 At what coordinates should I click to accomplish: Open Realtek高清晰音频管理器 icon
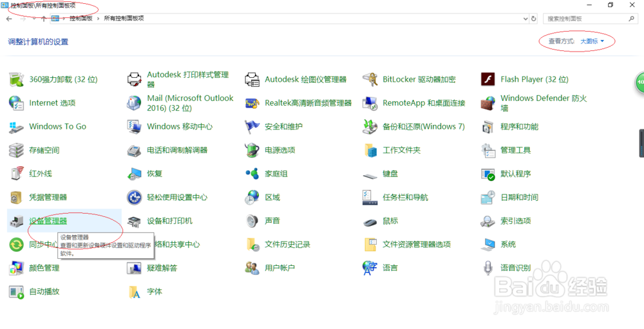(x=252, y=103)
